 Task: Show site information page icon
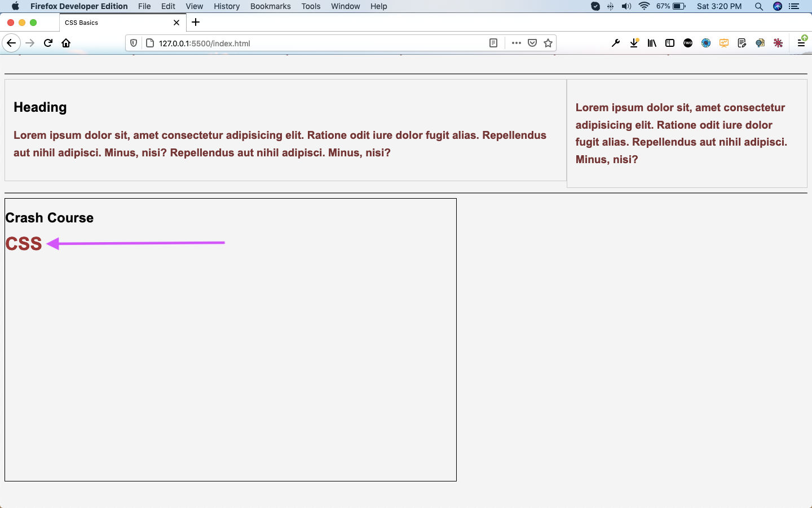click(x=150, y=43)
